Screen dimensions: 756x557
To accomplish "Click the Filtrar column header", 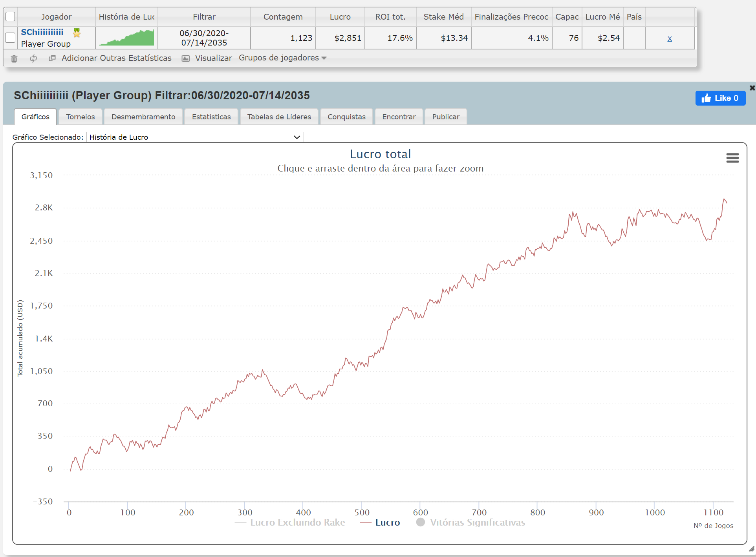I will pyautogui.click(x=204, y=16).
